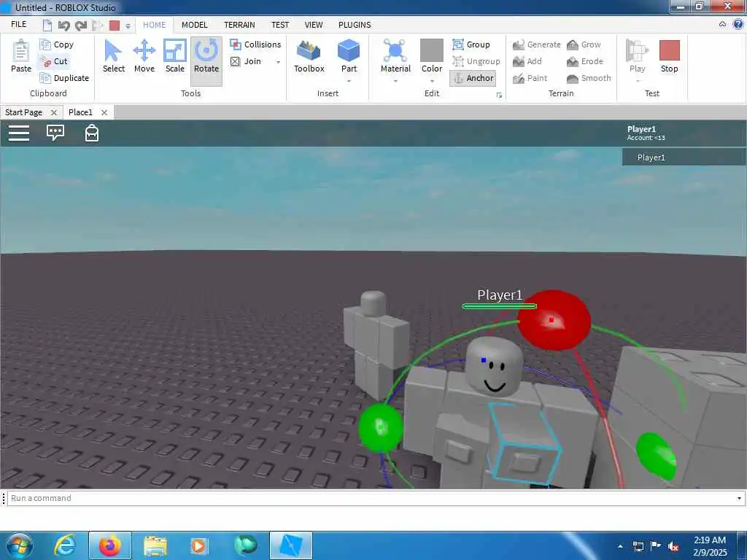Click the Cut button
The height and width of the screenshot is (560, 747).
[53, 61]
